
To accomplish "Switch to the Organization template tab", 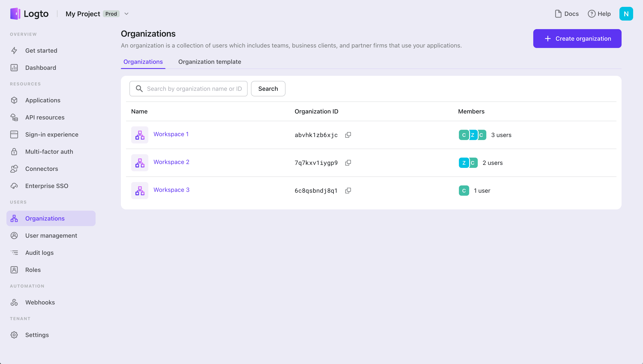I will [210, 62].
